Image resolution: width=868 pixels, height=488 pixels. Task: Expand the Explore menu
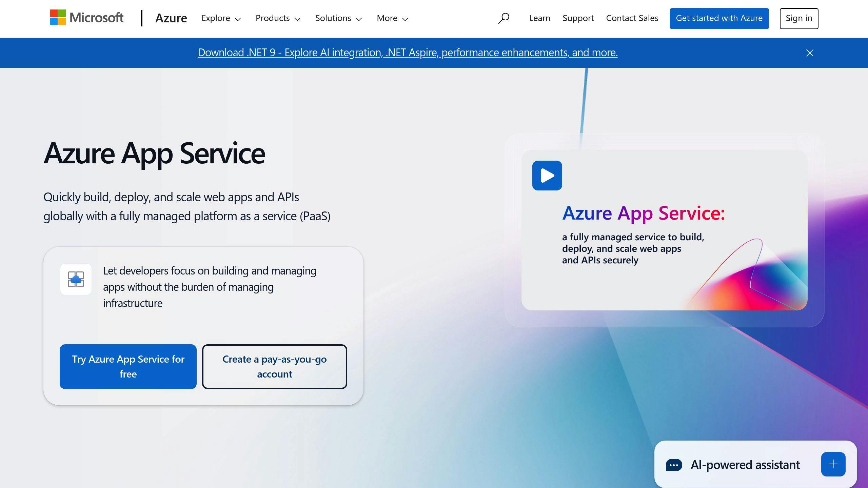pyautogui.click(x=221, y=18)
